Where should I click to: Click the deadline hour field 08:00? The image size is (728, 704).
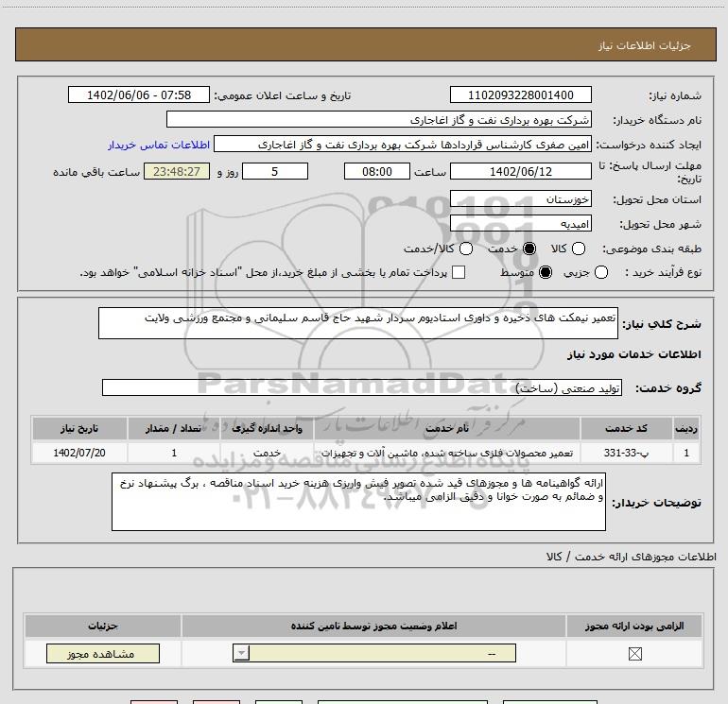(377, 171)
